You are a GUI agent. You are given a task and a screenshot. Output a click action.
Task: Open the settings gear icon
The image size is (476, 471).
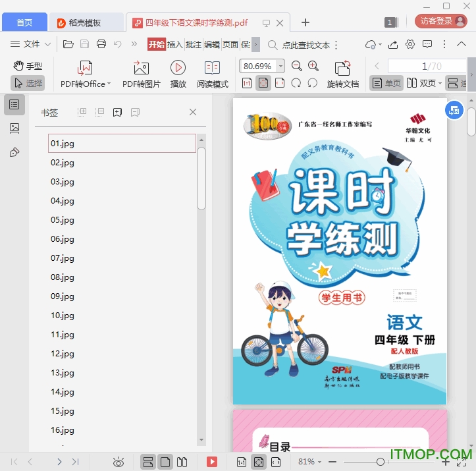[410, 44]
